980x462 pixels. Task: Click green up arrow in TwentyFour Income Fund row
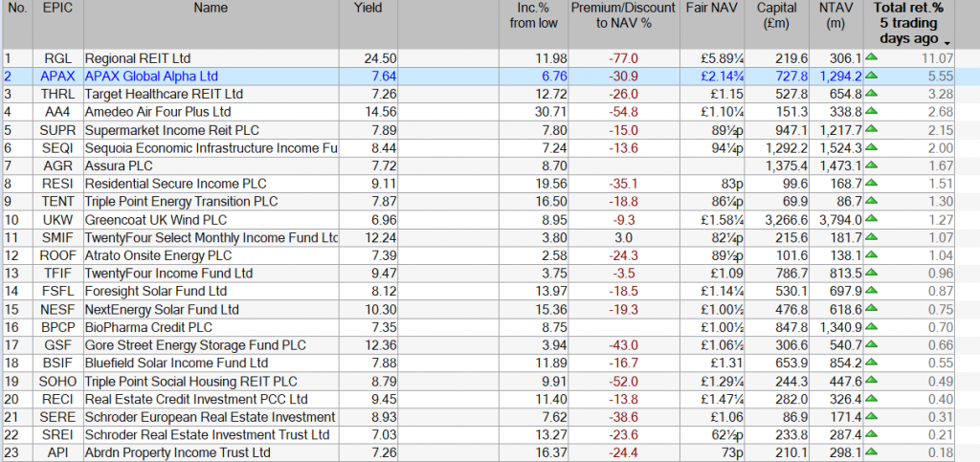(871, 274)
